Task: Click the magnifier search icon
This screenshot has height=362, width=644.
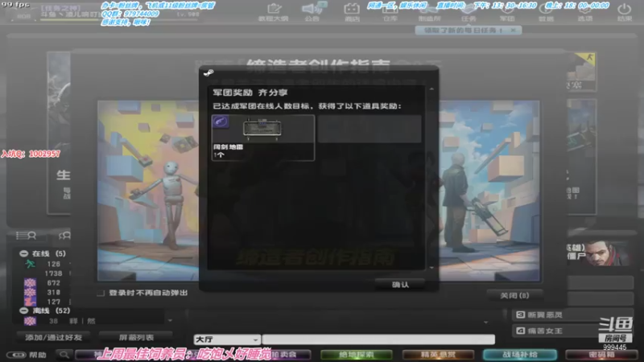Action: point(64,355)
